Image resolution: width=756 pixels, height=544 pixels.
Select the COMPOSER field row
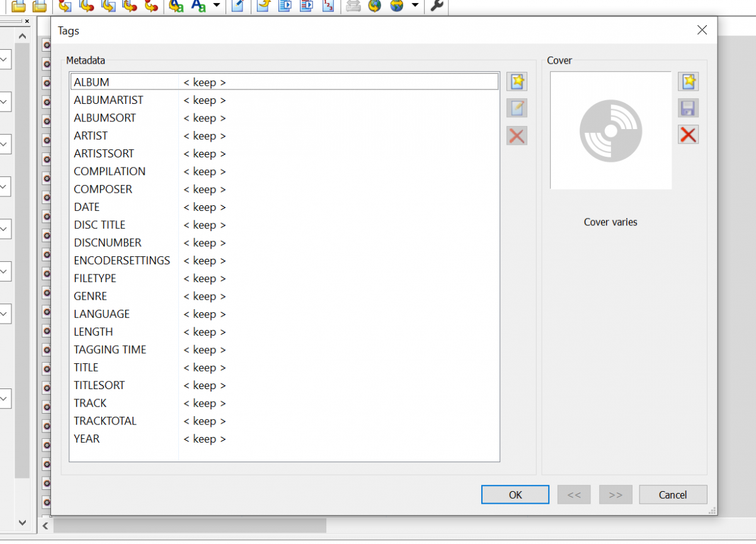[284, 189]
